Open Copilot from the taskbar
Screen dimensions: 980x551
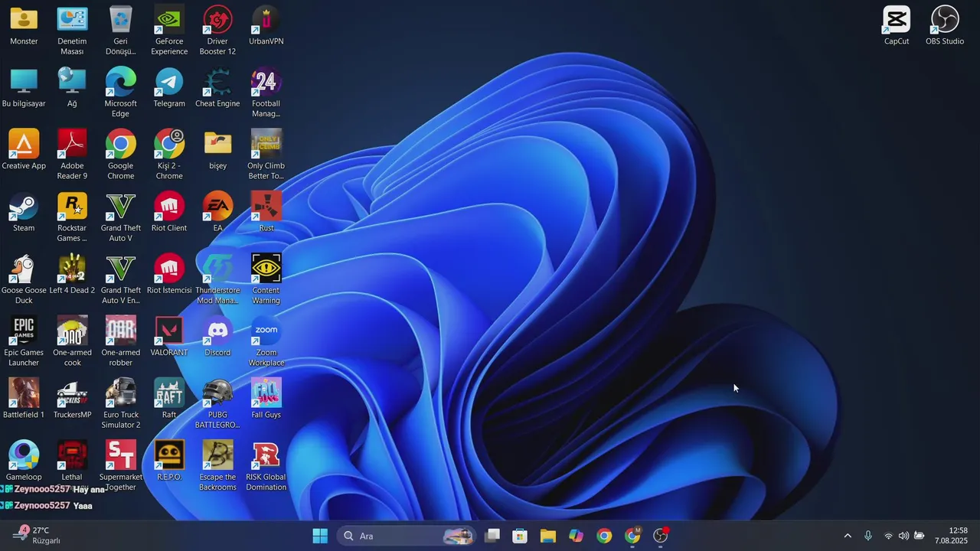[x=577, y=536]
